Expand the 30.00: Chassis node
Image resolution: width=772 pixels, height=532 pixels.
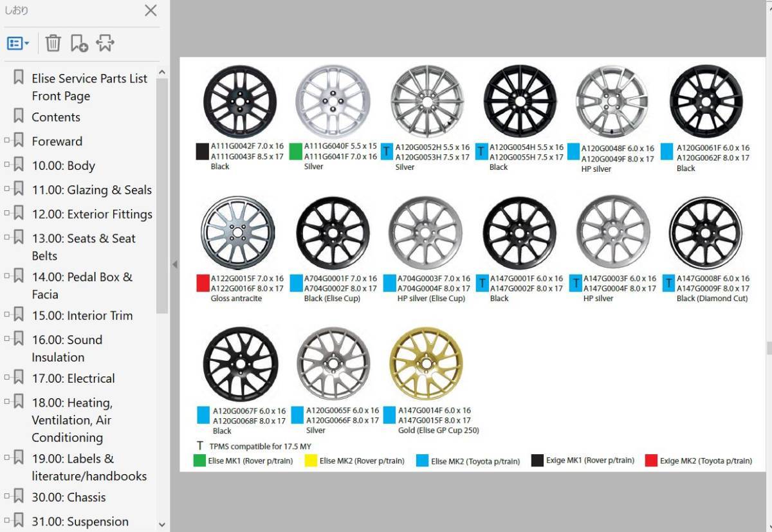pos(7,496)
